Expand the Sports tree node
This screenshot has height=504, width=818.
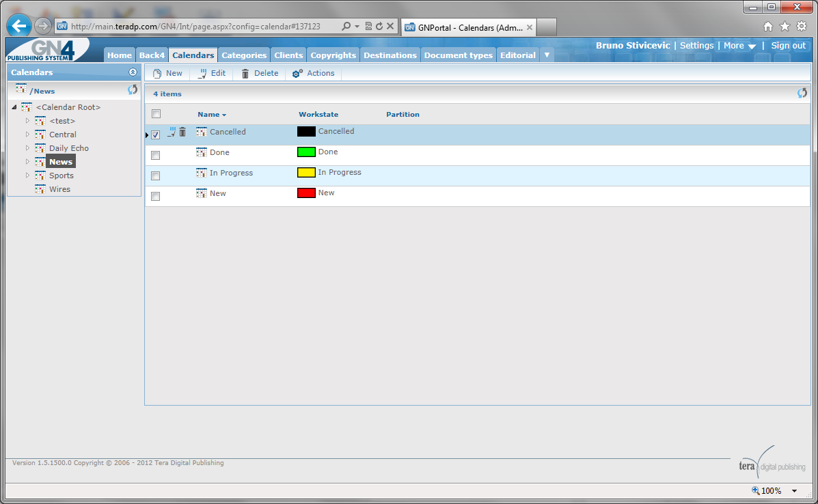click(x=27, y=175)
